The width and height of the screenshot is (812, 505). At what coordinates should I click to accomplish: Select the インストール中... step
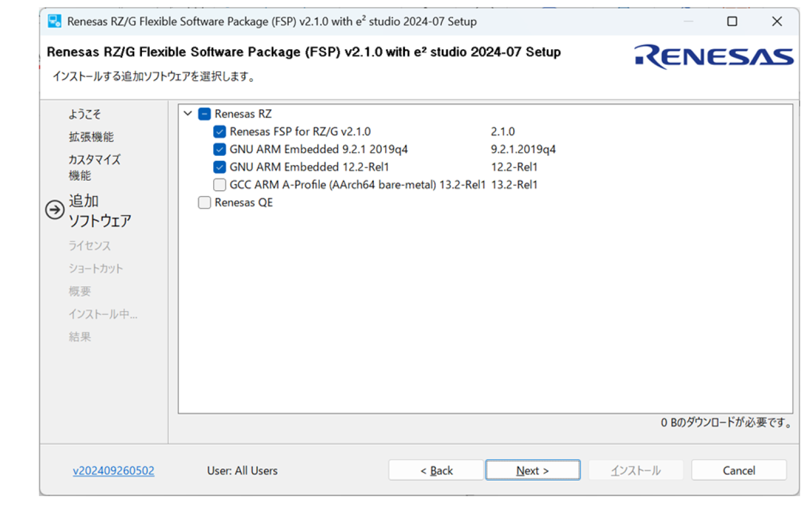pos(103,314)
